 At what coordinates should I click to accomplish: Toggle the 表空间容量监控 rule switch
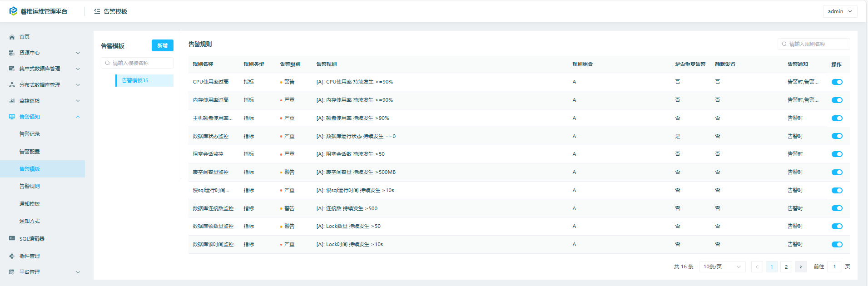tap(837, 173)
